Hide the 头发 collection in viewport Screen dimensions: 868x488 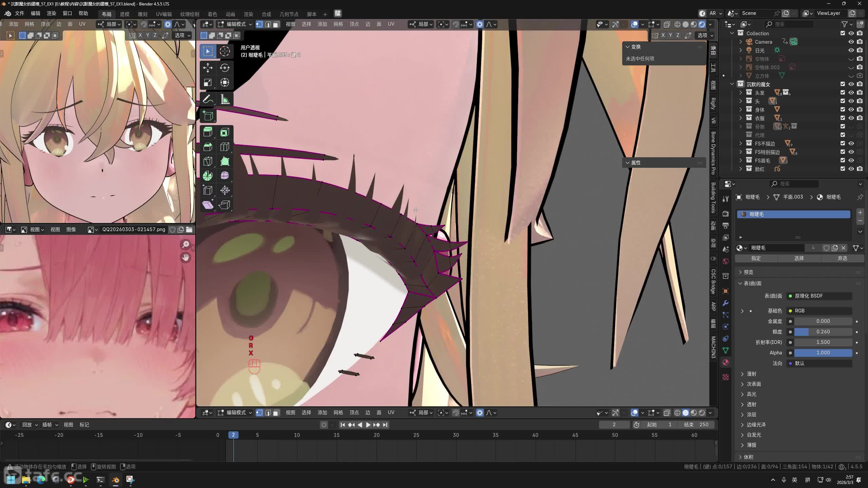[851, 93]
